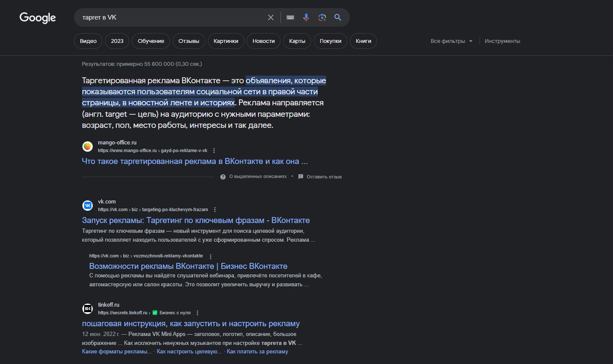This screenshot has height=364, width=613.
Task: Open three-dot menu for secrets.tinkoff.ru result
Action: [x=197, y=313]
